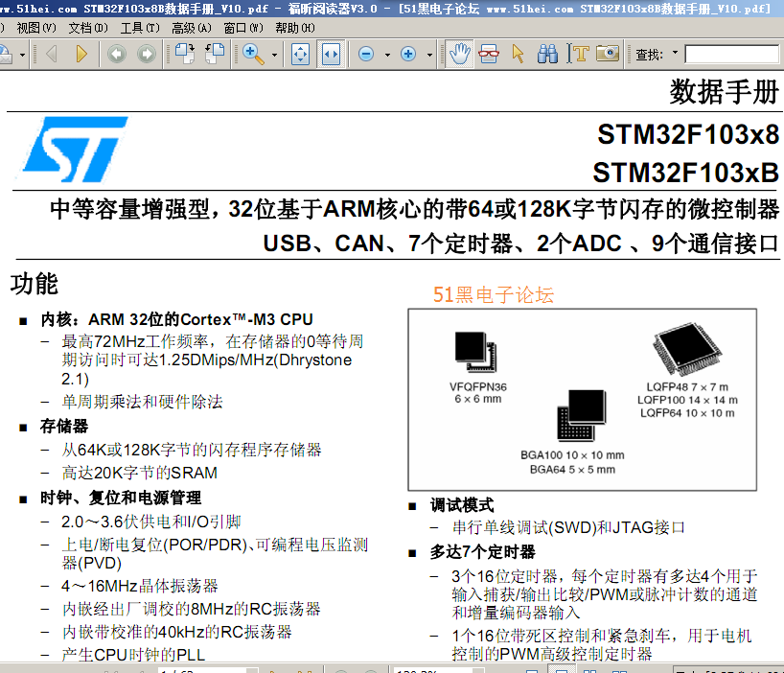Click into the find text input box
Viewport: 784px width, 673px height.
pyautogui.click(x=731, y=54)
